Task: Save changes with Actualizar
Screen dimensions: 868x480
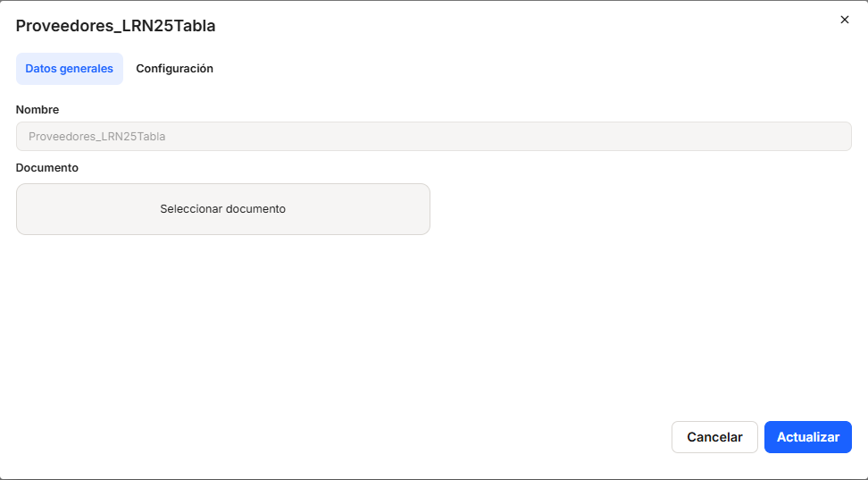Action: tap(807, 437)
